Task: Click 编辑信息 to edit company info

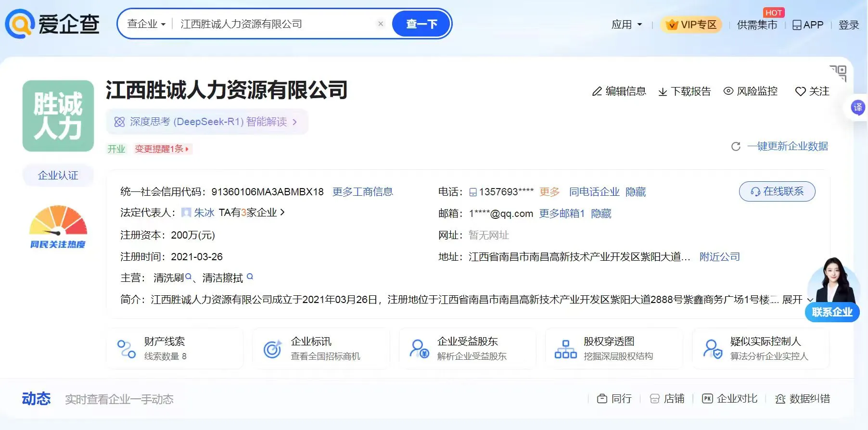Action: pyautogui.click(x=619, y=91)
